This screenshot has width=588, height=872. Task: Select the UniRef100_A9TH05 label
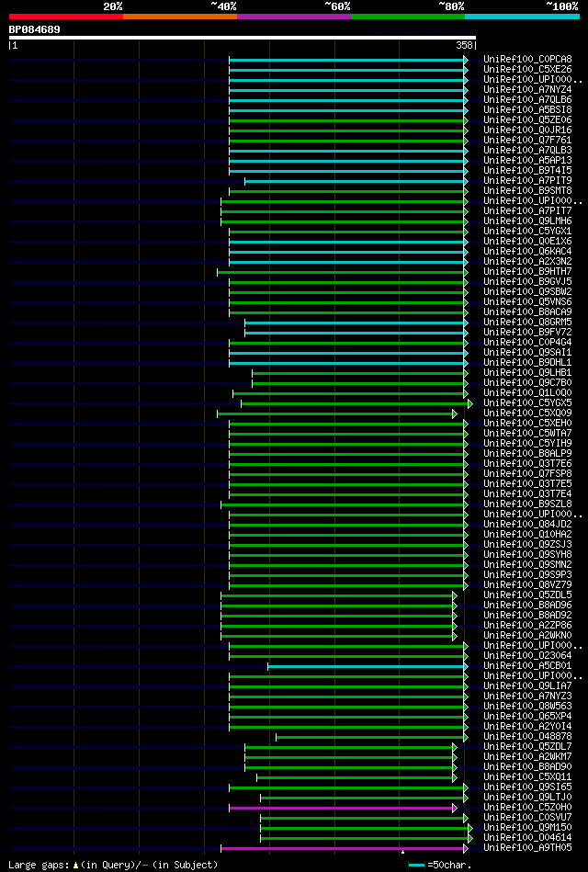coord(527,849)
